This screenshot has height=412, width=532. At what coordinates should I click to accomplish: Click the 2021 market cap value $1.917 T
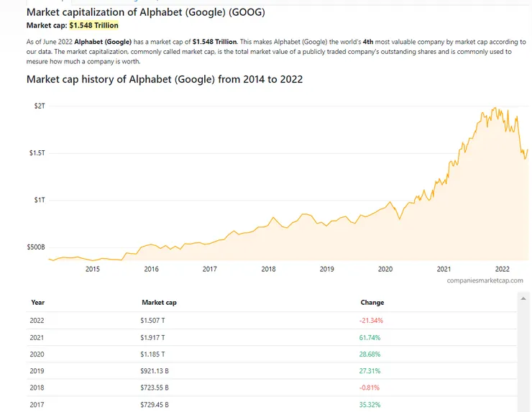pos(152,337)
